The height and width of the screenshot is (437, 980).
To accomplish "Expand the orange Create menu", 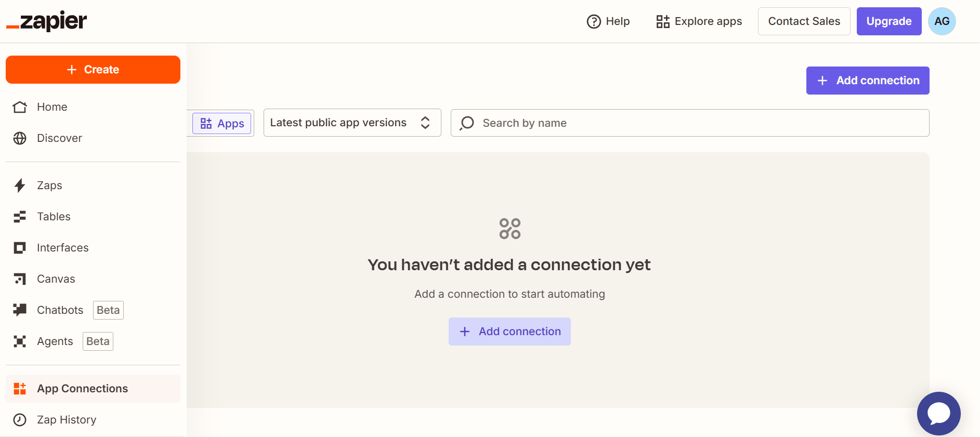I will pyautogui.click(x=93, y=70).
